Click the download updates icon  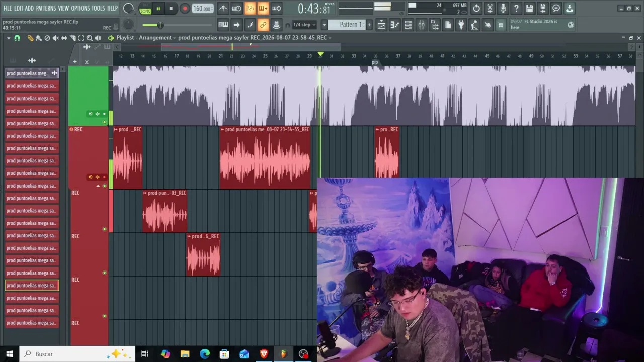(x=569, y=8)
